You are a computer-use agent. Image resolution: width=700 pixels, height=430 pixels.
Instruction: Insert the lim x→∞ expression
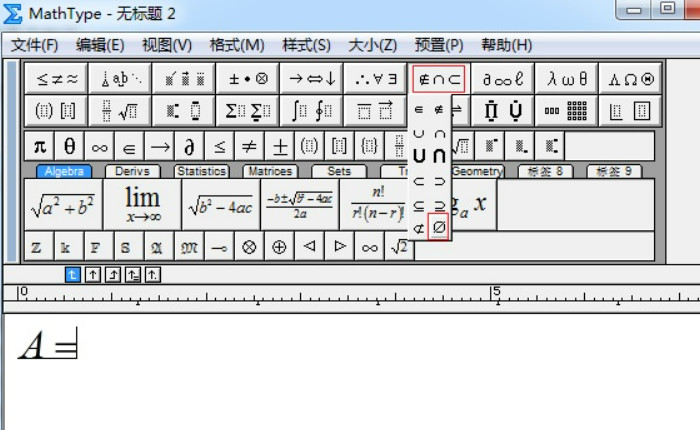(142, 205)
